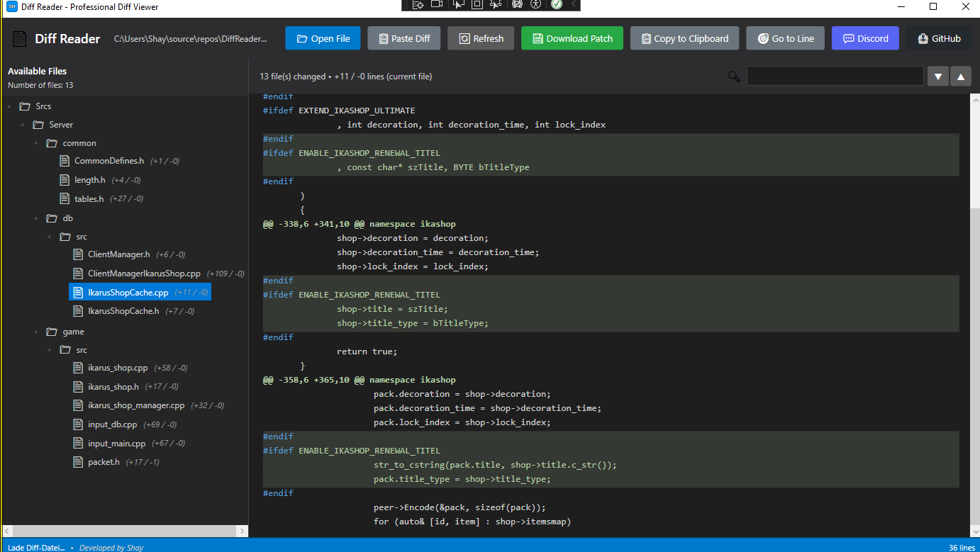
Task: Click the packet.h file icon
Action: pos(78,462)
